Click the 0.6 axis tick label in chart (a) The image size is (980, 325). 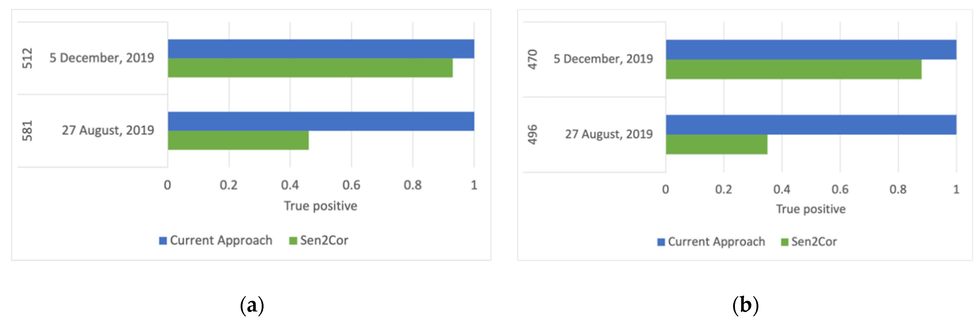coord(351,185)
